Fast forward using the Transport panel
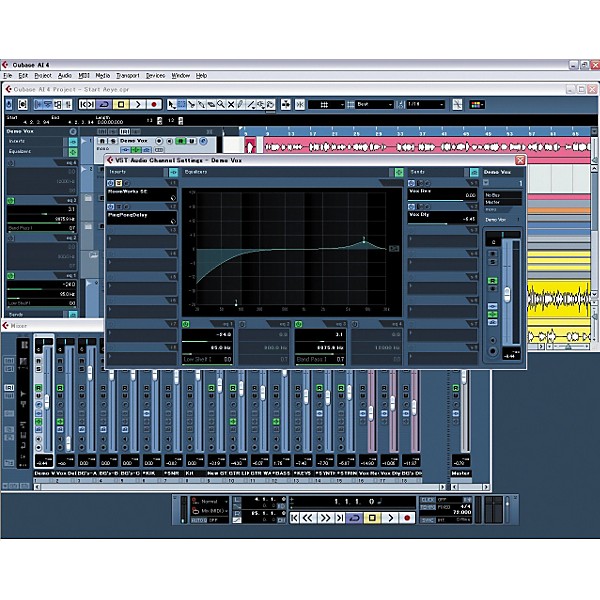 [325, 518]
